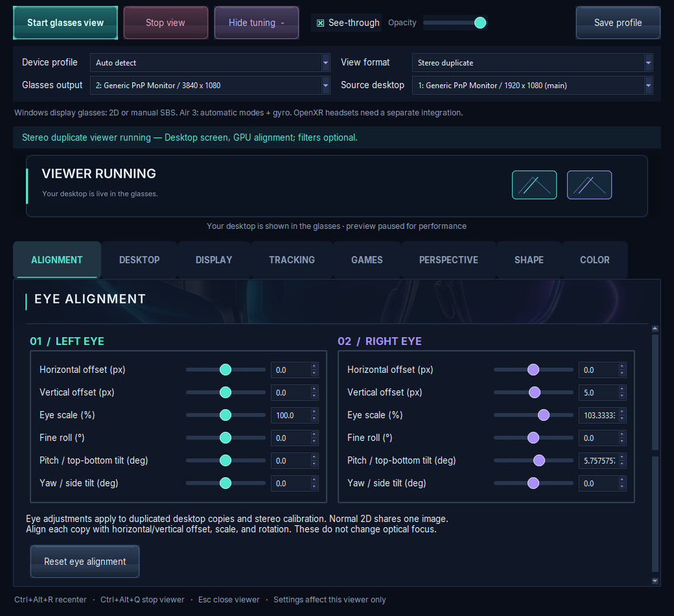
Task: Open the Source desktop dropdown
Action: (532, 85)
